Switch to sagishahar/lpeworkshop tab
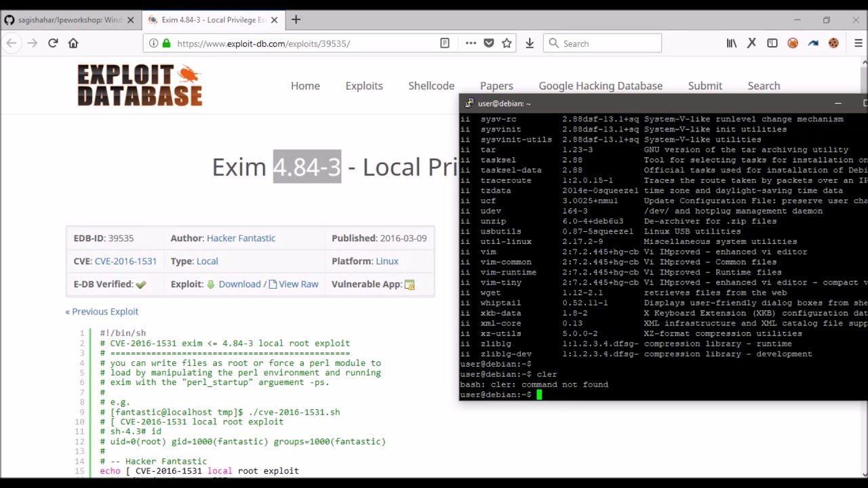 click(70, 20)
